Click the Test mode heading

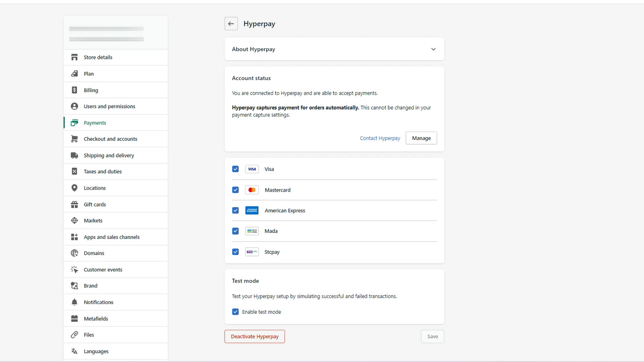246,281
